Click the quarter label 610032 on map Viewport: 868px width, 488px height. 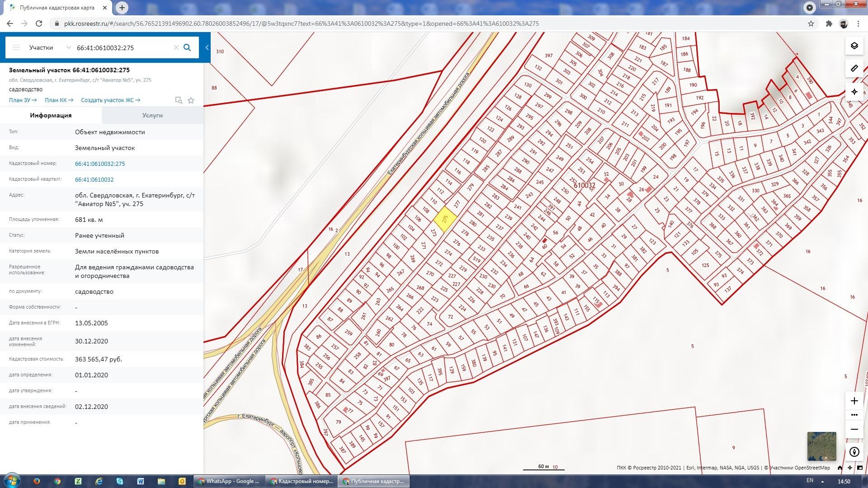(x=584, y=185)
